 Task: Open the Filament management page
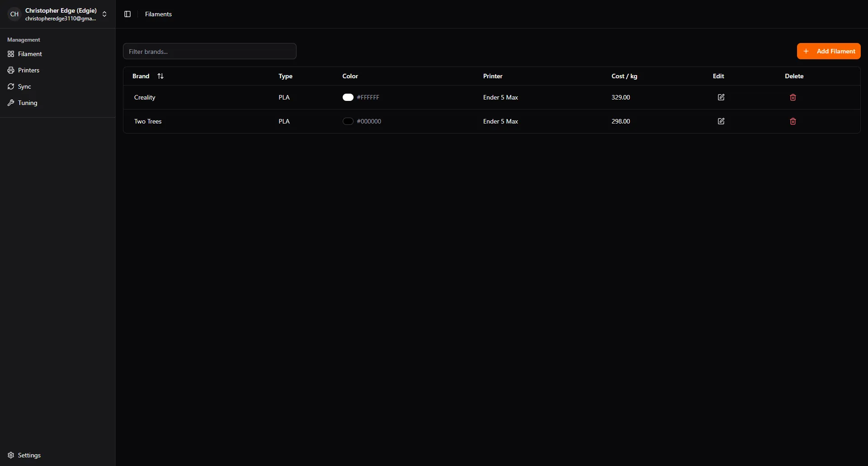pyautogui.click(x=58, y=54)
